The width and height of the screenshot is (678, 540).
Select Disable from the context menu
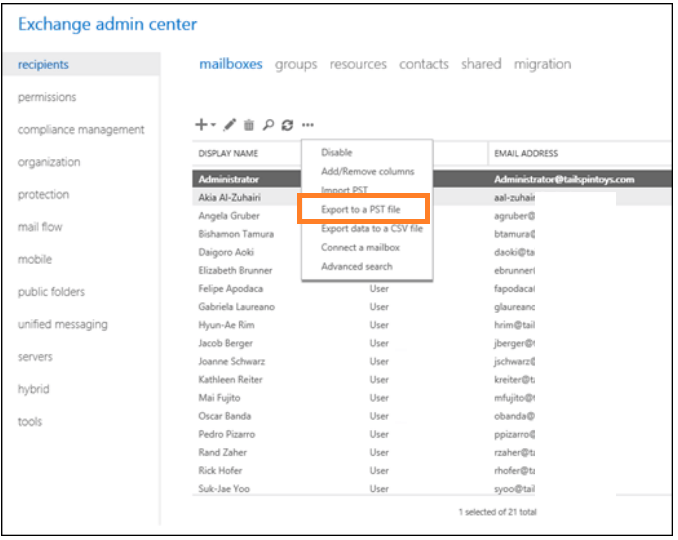click(x=336, y=152)
